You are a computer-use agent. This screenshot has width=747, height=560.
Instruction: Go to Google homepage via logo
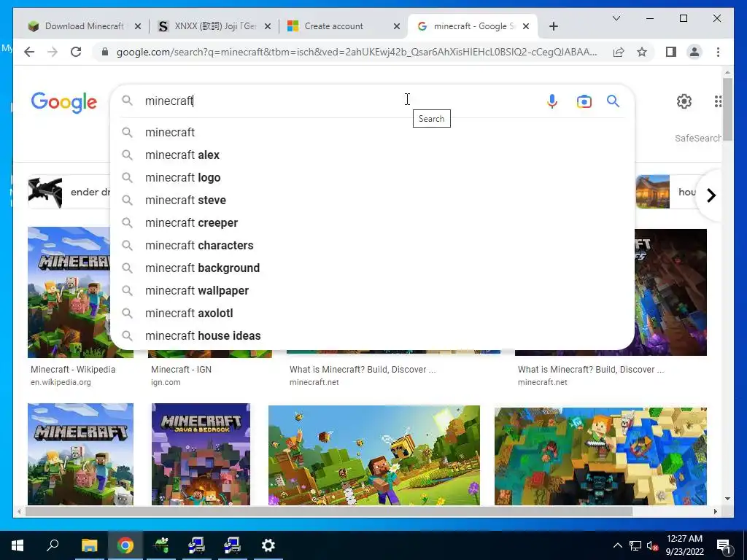[64, 102]
